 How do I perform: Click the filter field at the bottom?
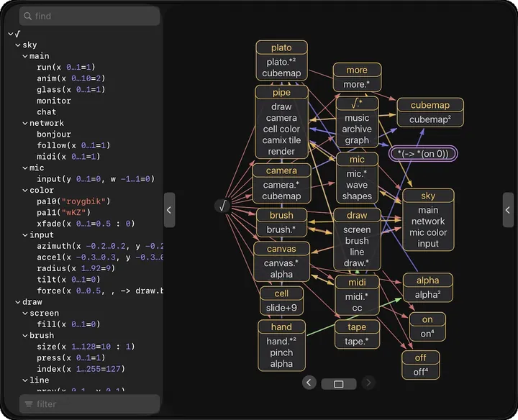click(x=89, y=404)
